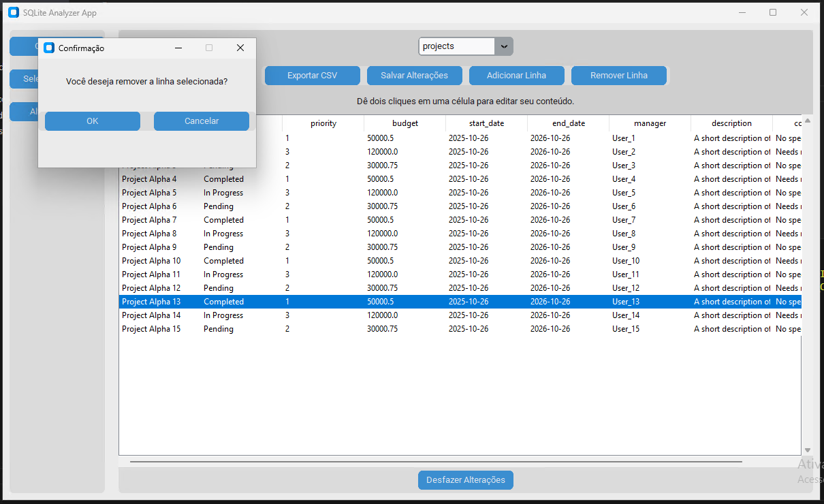Save changes with Salvar Alterações

(x=414, y=76)
